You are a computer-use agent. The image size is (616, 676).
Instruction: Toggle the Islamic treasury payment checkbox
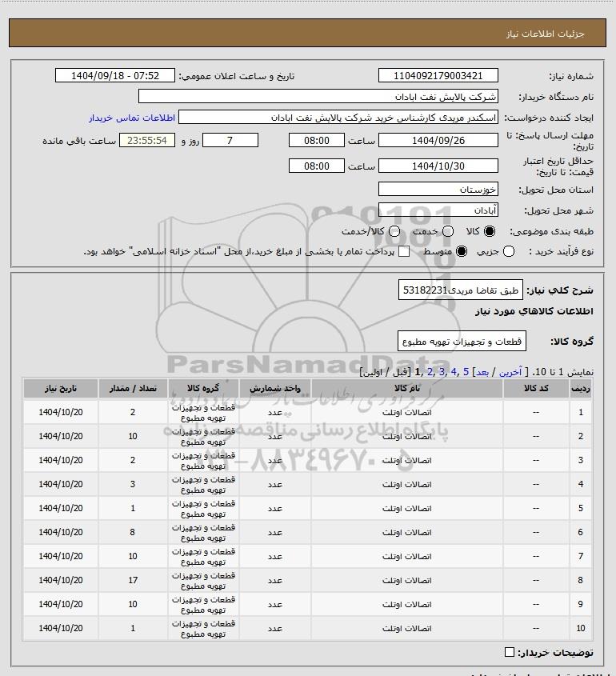click(x=404, y=251)
